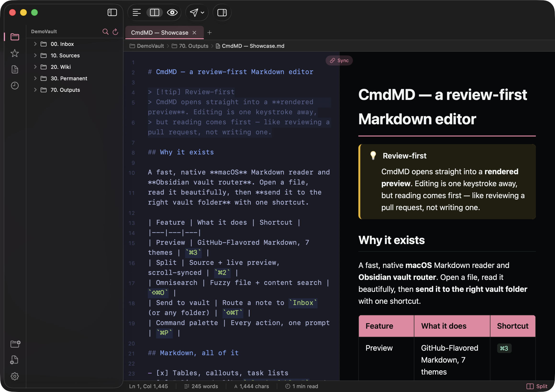Click the send to vault paper-plane icon

194,12
